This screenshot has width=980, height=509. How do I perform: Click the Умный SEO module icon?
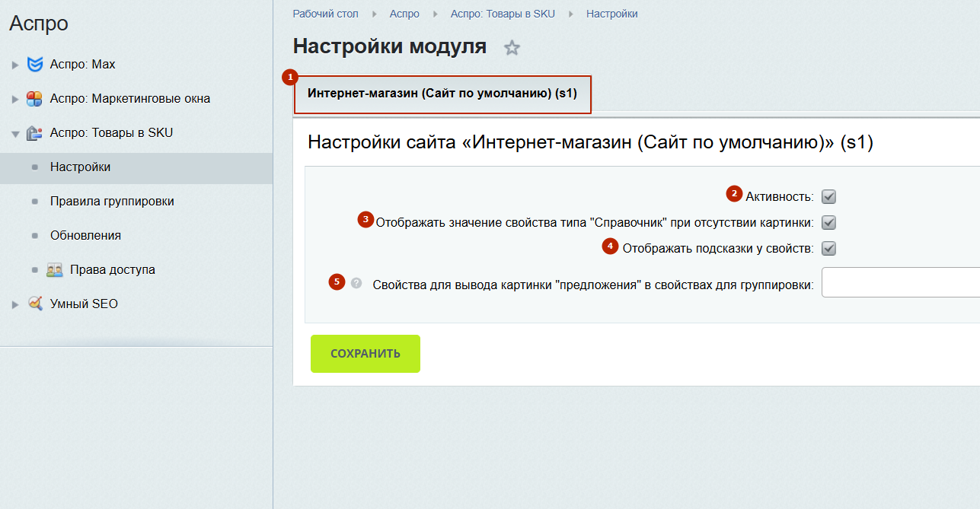(35, 304)
